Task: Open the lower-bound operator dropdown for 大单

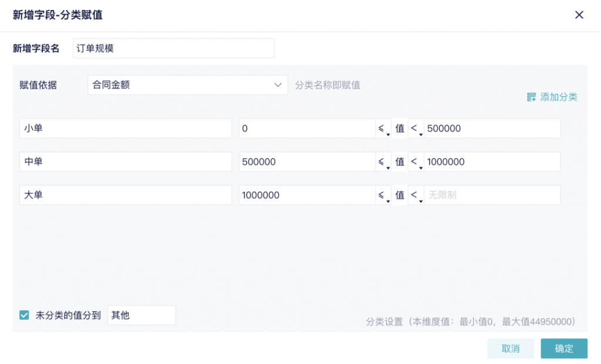Action: pos(383,195)
